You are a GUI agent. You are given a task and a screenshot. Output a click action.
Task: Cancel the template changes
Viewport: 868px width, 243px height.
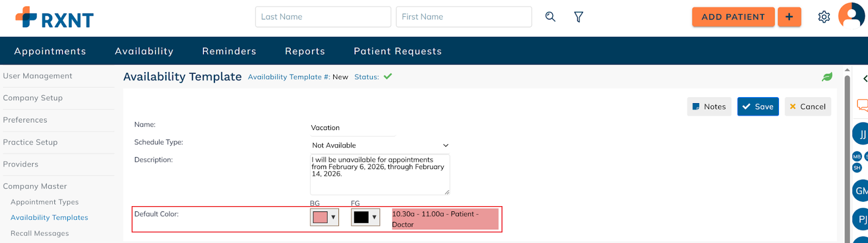click(x=808, y=107)
